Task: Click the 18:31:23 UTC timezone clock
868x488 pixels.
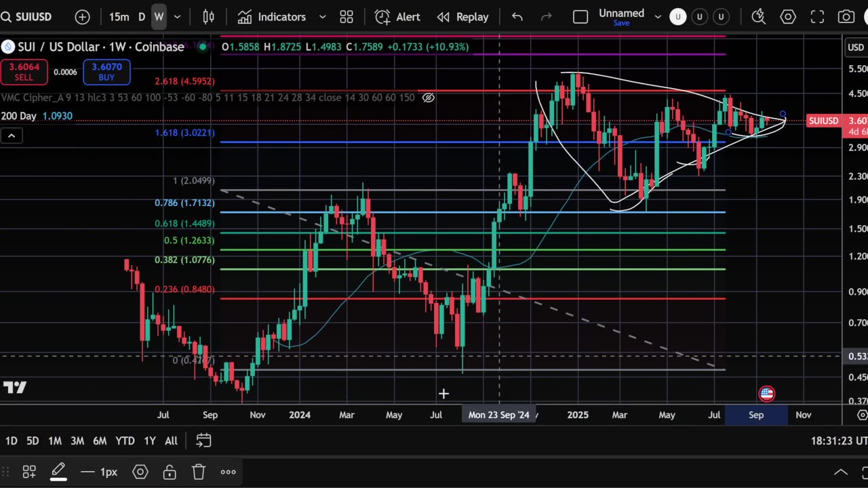Action: [x=839, y=441]
